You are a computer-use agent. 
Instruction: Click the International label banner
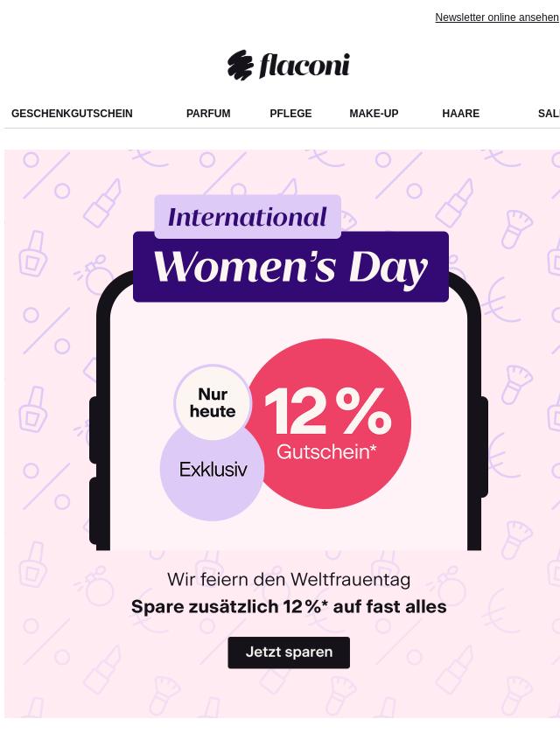click(248, 217)
